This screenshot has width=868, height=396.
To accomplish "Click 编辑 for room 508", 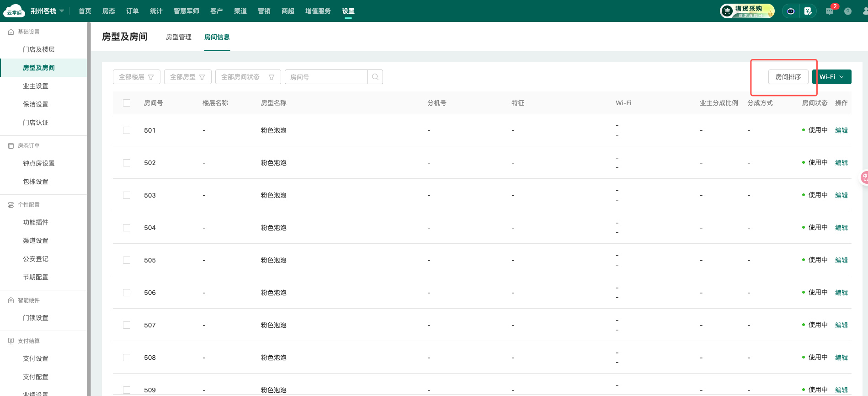I will (x=841, y=358).
